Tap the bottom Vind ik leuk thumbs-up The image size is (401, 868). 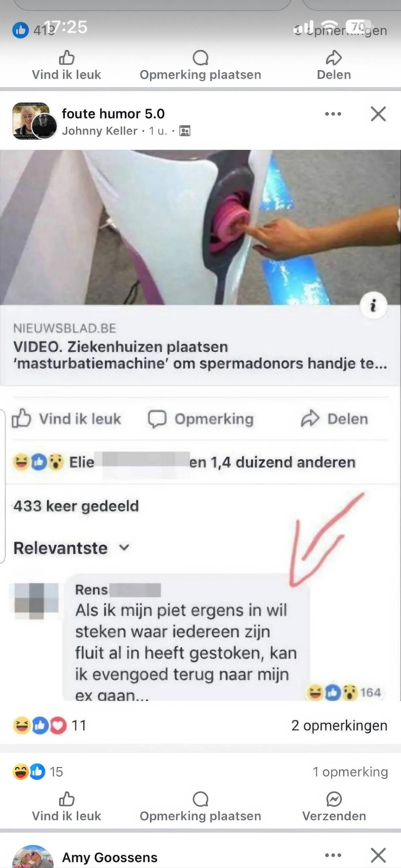66,799
